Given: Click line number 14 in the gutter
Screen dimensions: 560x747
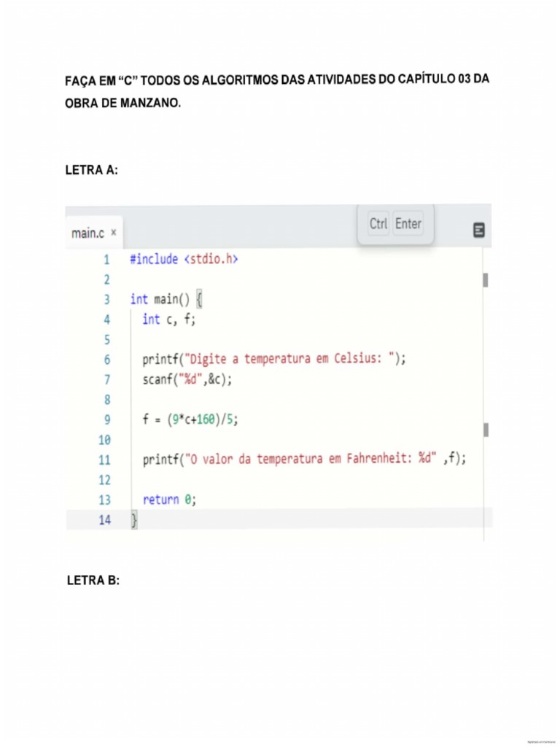Looking at the screenshot, I should point(105,519).
